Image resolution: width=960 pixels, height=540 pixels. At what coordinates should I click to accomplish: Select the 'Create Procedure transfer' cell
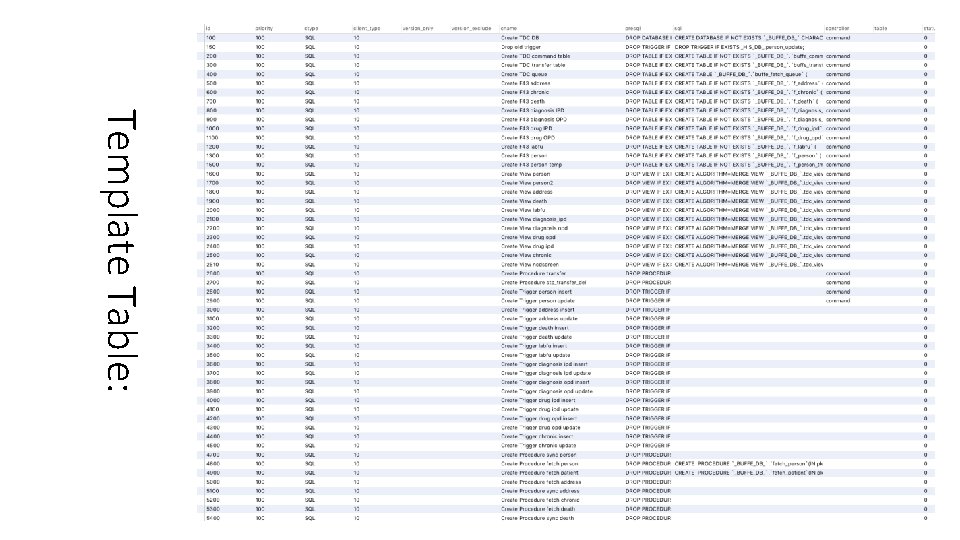(x=534, y=274)
